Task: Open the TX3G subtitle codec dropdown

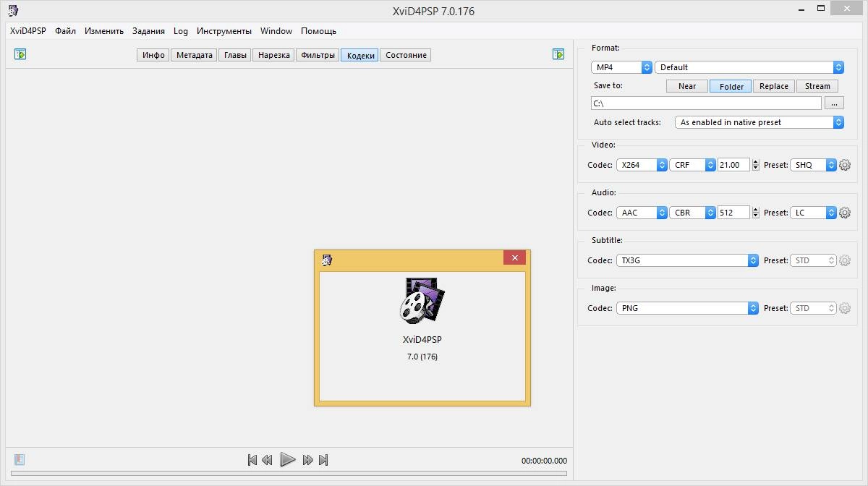Action: pyautogui.click(x=687, y=260)
